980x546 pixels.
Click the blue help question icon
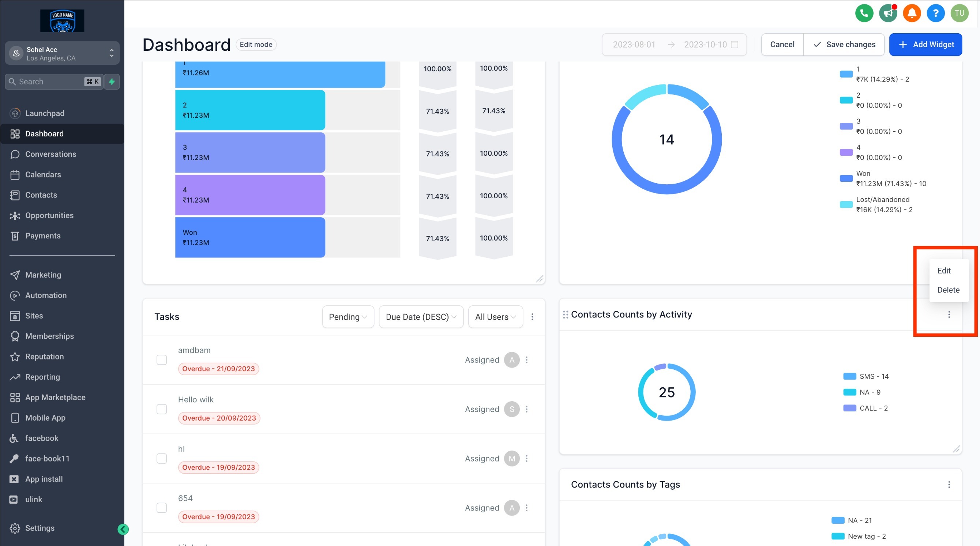coord(935,13)
